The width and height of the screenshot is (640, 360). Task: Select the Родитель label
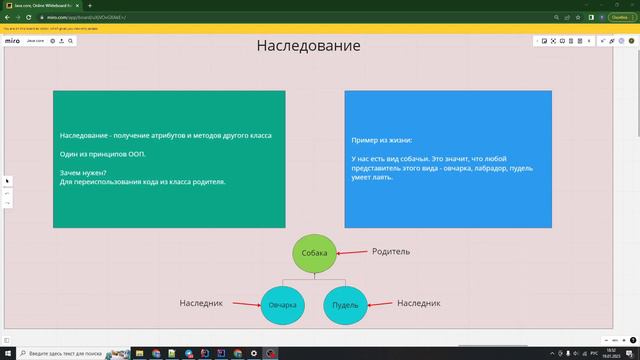pyautogui.click(x=391, y=252)
